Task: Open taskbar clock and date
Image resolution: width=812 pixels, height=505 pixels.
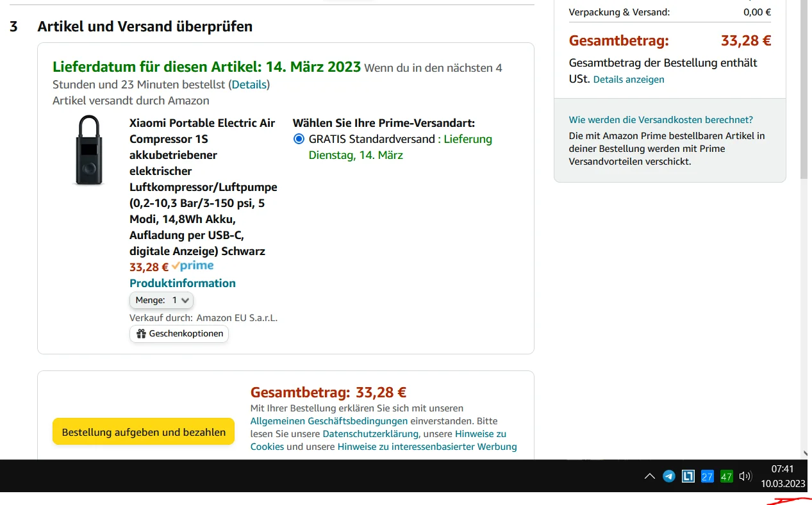Action: point(783,476)
